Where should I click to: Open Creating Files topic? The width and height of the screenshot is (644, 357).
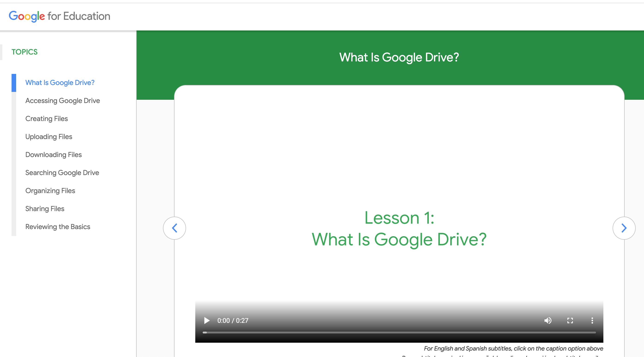click(x=46, y=119)
